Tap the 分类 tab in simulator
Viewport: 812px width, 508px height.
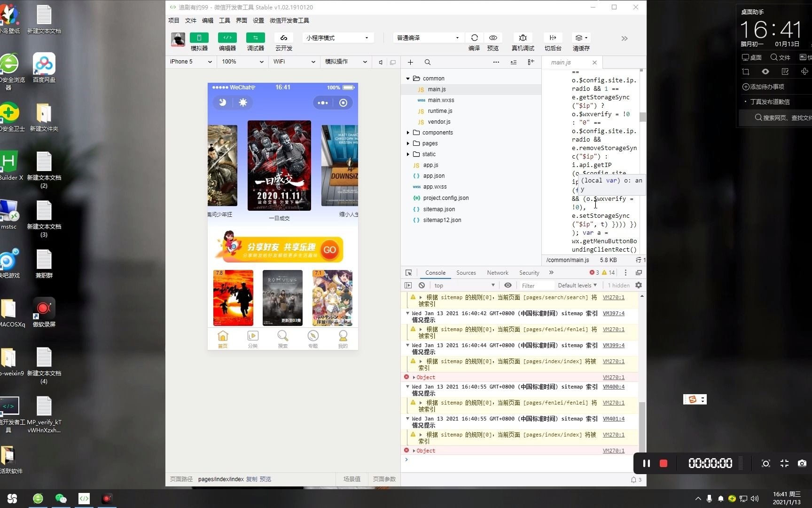click(x=253, y=339)
